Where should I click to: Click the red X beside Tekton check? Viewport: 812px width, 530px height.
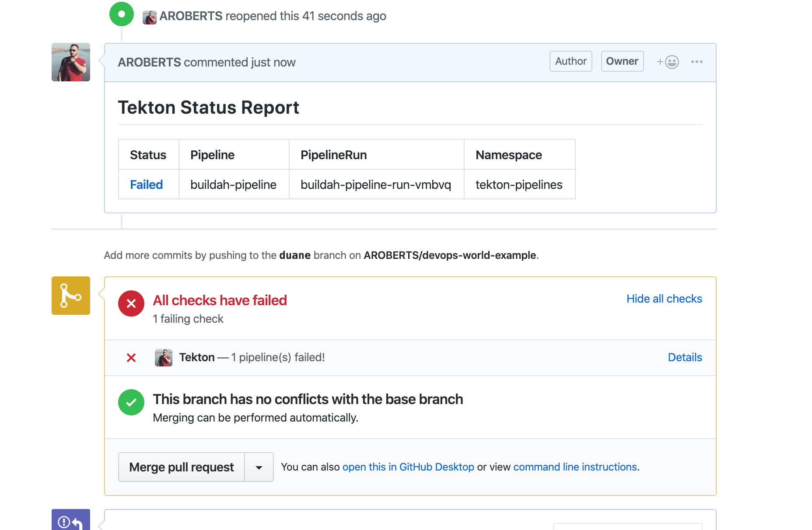[x=131, y=358]
